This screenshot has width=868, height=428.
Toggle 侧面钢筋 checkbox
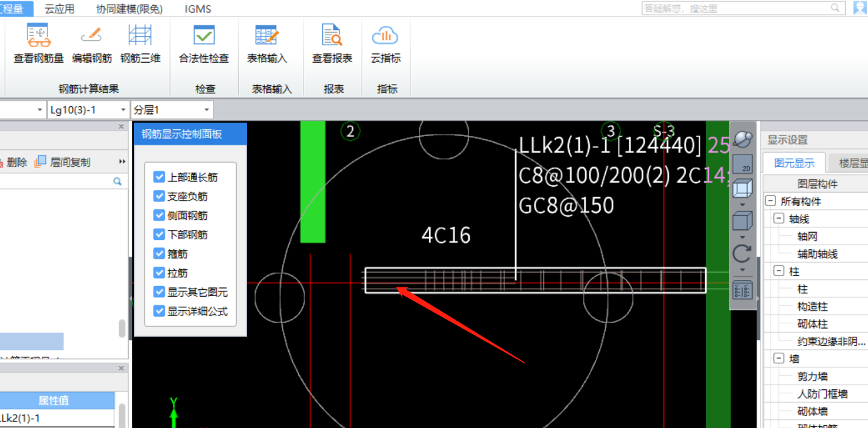(x=159, y=215)
